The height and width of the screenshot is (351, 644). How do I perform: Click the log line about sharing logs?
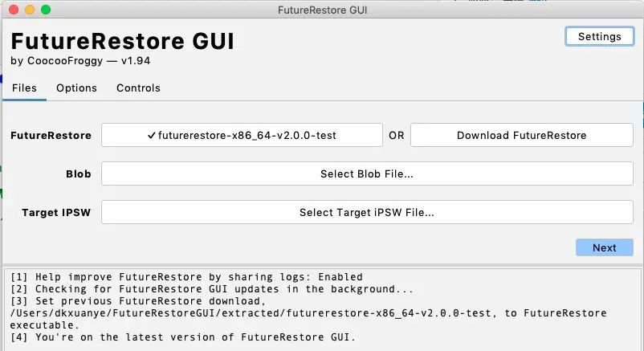tap(186, 277)
